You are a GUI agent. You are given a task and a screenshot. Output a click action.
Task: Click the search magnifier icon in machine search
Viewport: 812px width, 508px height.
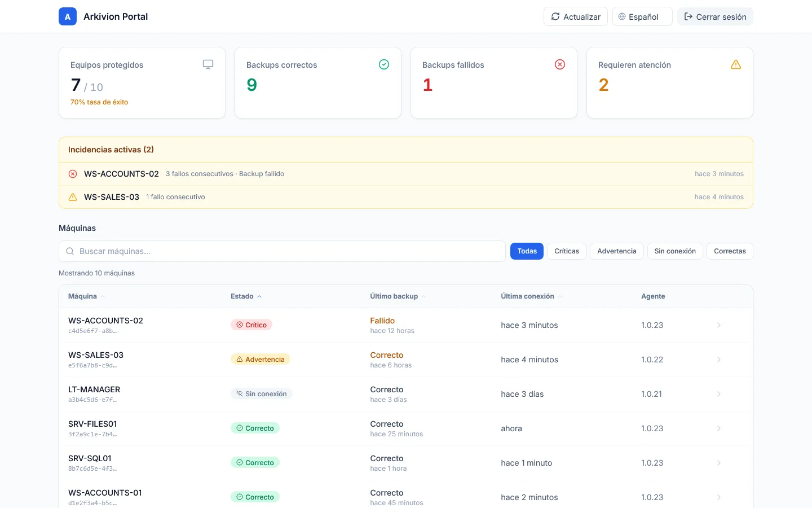click(x=70, y=251)
